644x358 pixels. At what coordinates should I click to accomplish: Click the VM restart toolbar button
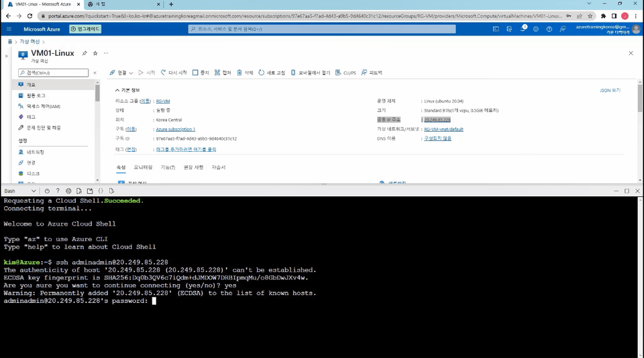click(174, 73)
